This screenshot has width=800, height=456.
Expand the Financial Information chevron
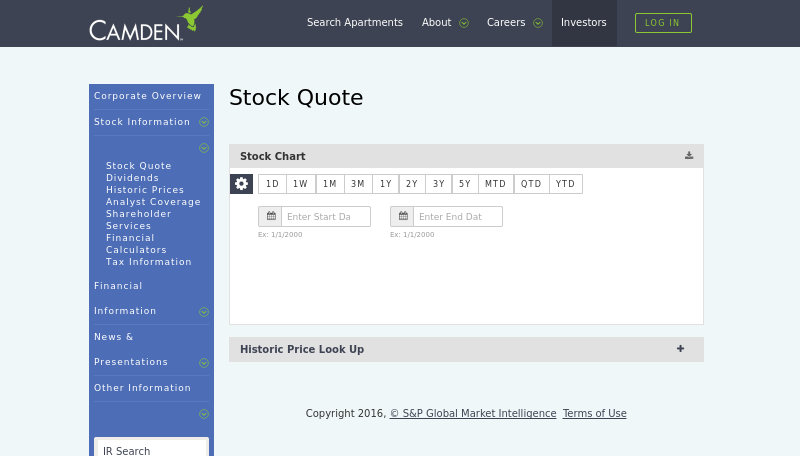(x=204, y=312)
